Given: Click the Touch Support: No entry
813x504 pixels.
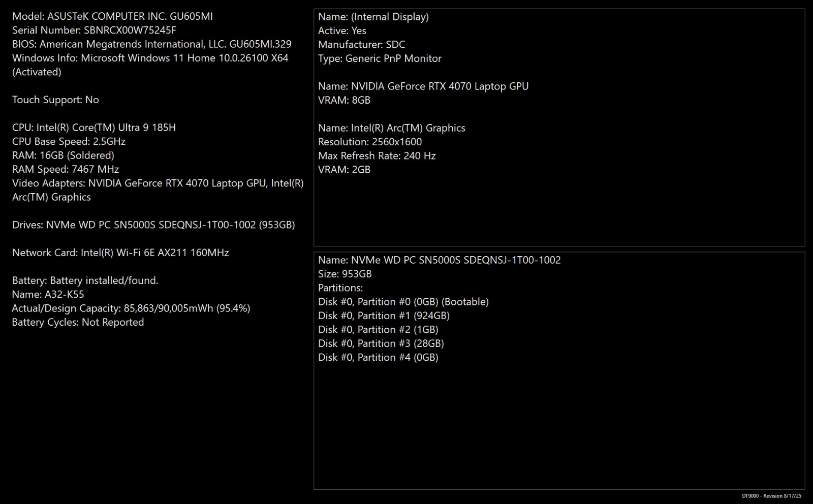Looking at the screenshot, I should 55,100.
